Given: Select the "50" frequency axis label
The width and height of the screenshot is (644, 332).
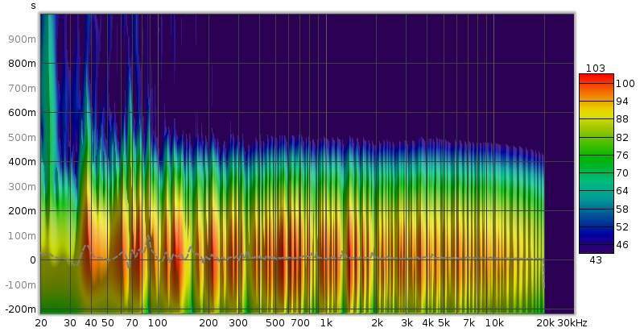Looking at the screenshot, I should tap(108, 323).
